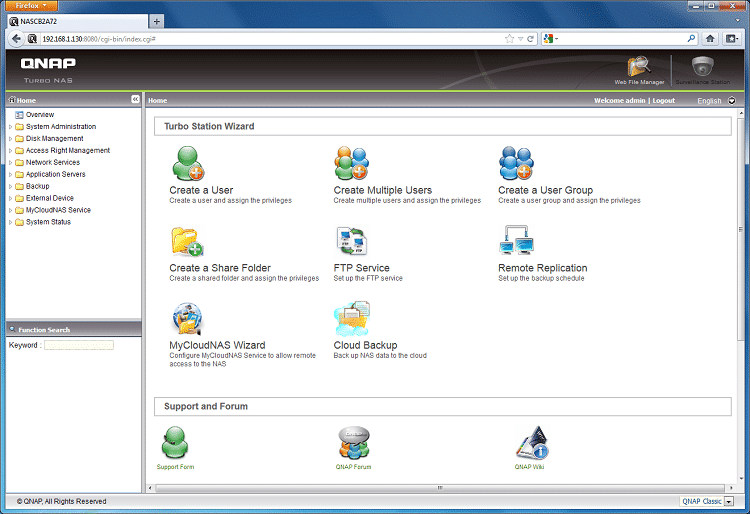Select the System Administration tree label
The width and height of the screenshot is (750, 514).
(x=61, y=127)
